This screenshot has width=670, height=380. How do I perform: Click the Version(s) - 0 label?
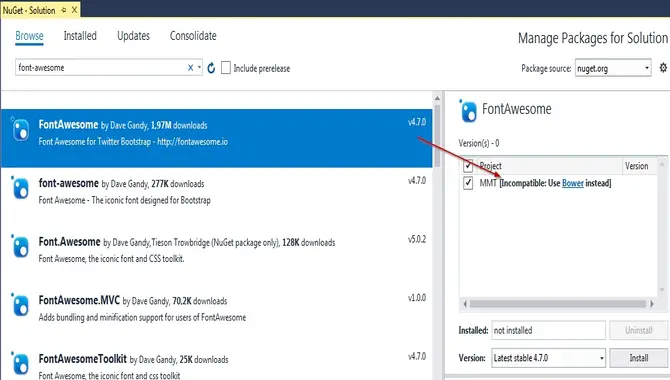[479, 143]
